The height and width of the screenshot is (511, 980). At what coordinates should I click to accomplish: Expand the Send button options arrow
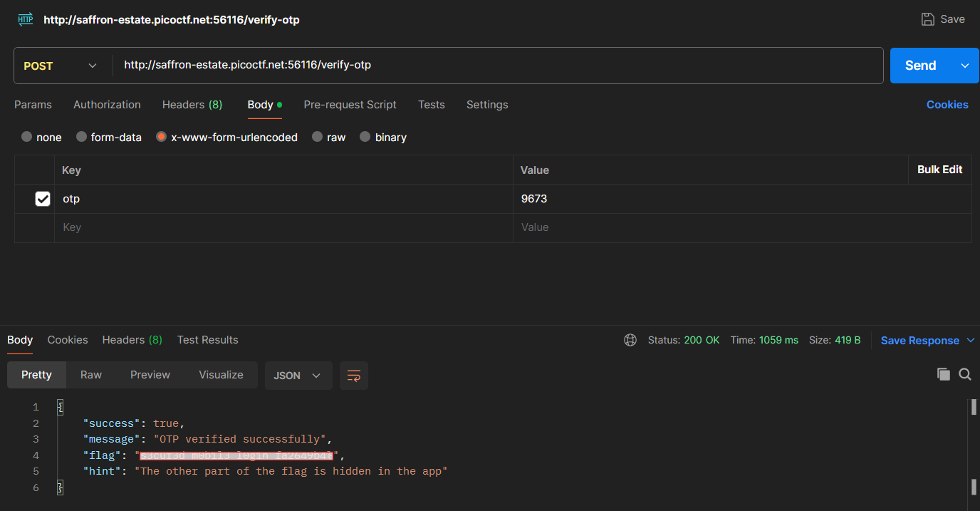pyautogui.click(x=965, y=66)
